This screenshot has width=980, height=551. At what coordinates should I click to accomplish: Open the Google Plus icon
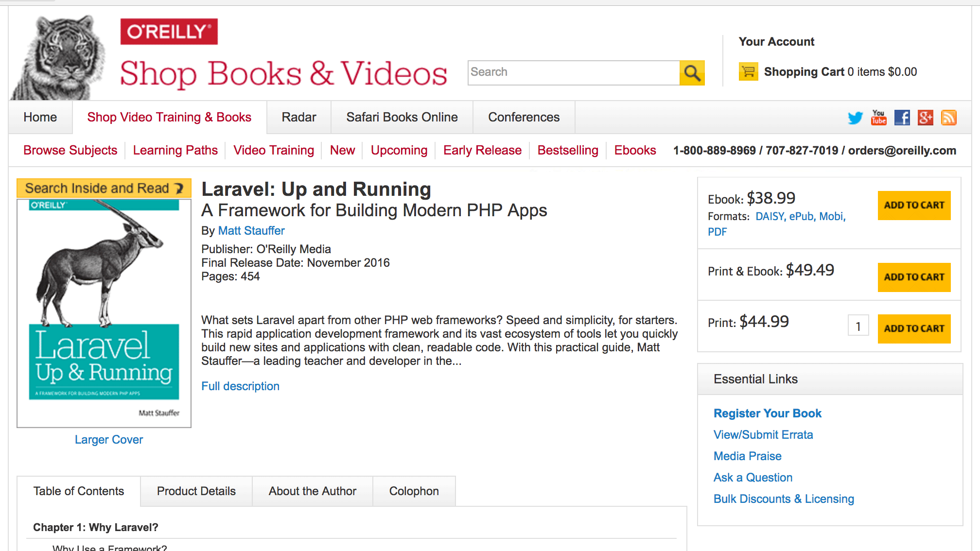925,118
